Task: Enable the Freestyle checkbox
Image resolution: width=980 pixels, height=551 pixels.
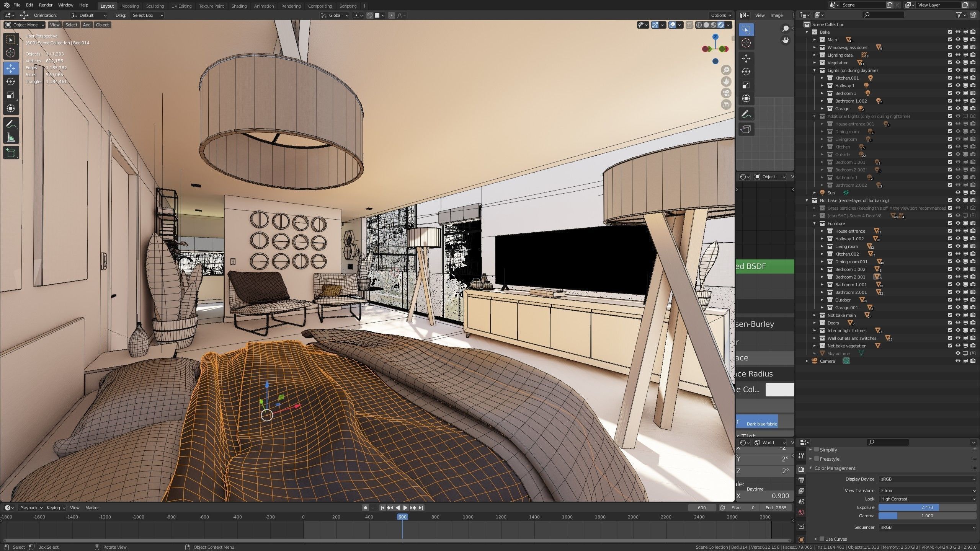Action: [817, 459]
